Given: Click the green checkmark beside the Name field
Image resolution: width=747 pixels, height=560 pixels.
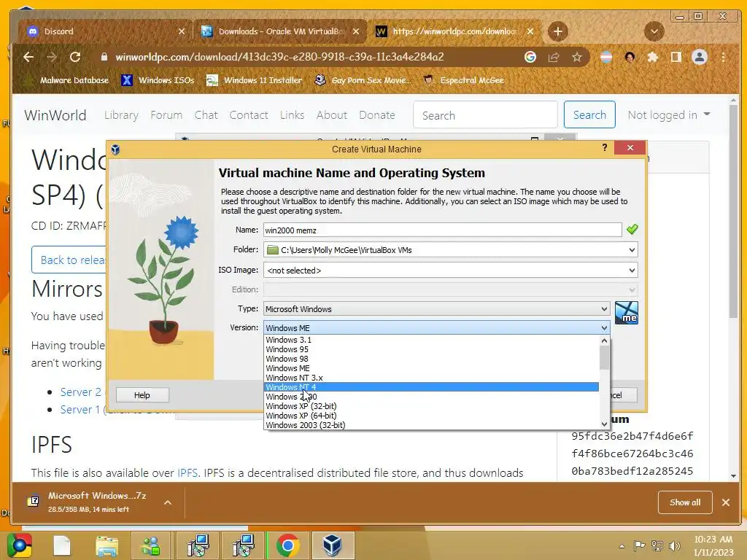Looking at the screenshot, I should pyautogui.click(x=632, y=230).
